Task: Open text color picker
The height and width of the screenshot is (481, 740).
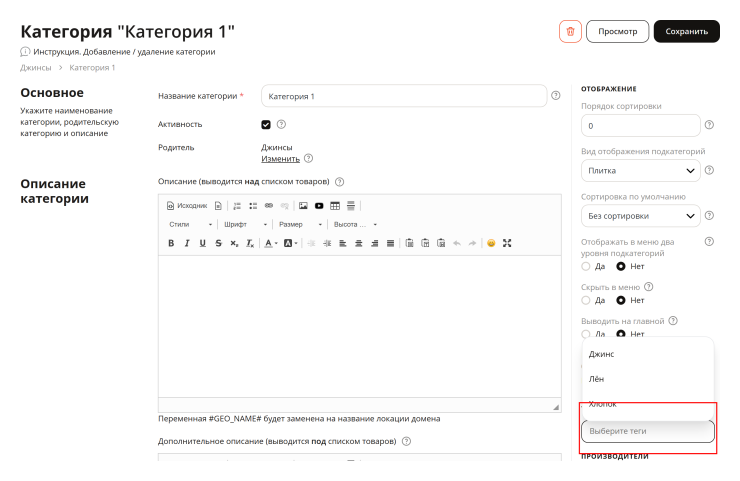Action: coord(270,243)
